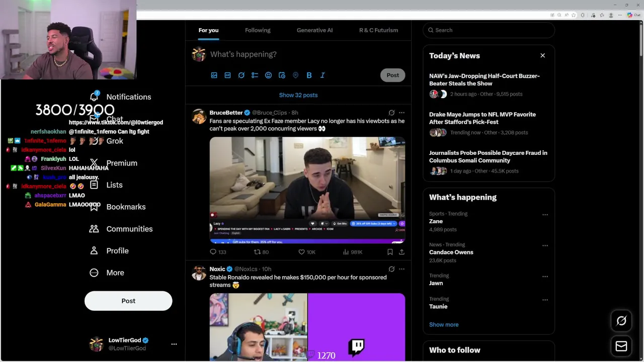Focus the Search input field
Image resolution: width=644 pixels, height=362 pixels.
point(489,30)
